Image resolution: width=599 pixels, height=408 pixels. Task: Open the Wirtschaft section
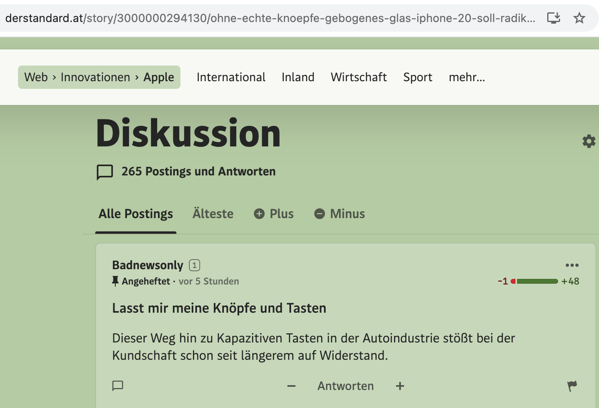(x=359, y=77)
